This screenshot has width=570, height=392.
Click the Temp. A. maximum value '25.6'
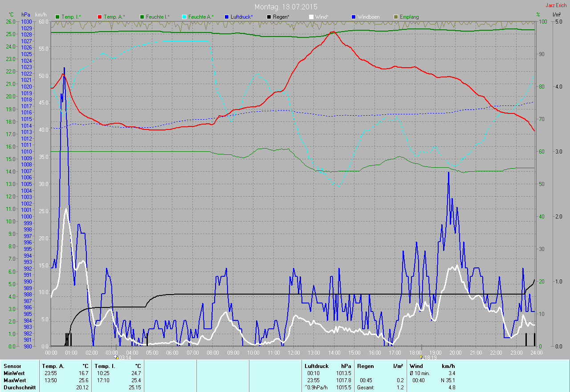pos(83,380)
